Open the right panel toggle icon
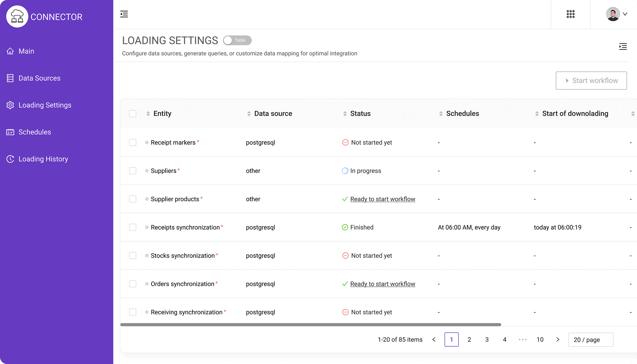 coord(623,47)
